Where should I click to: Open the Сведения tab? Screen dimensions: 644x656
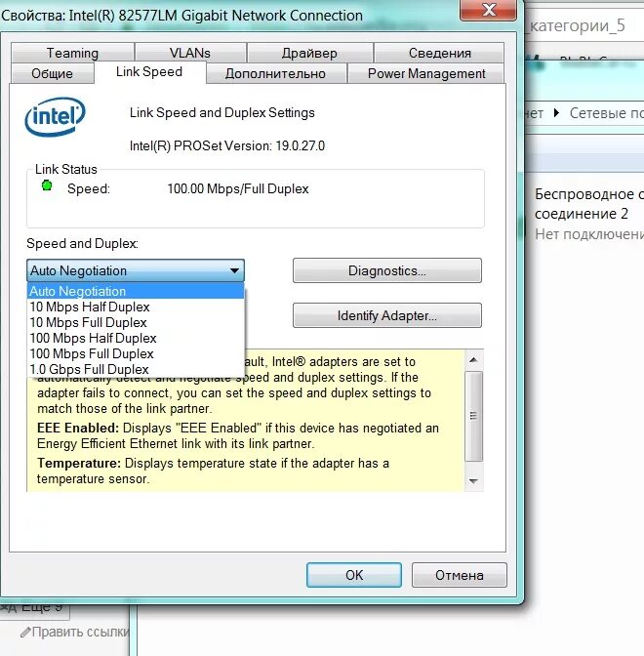(439, 53)
